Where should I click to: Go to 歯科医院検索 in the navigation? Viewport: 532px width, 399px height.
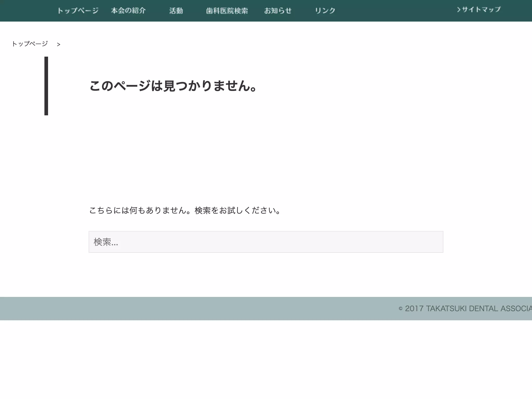227,11
